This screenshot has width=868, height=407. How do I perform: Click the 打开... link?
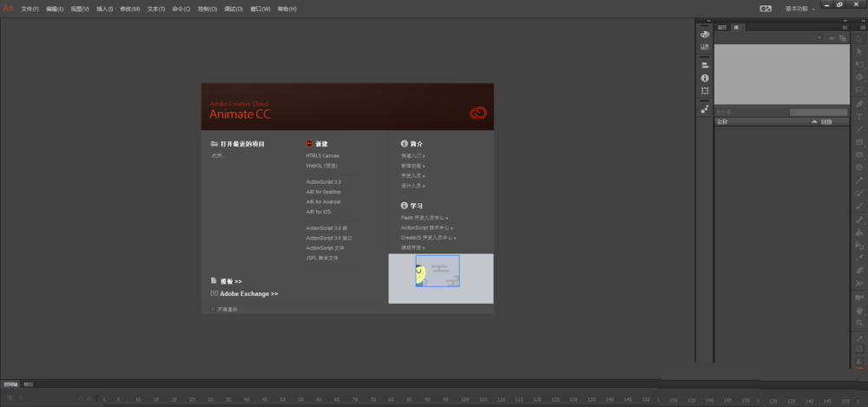[218, 155]
